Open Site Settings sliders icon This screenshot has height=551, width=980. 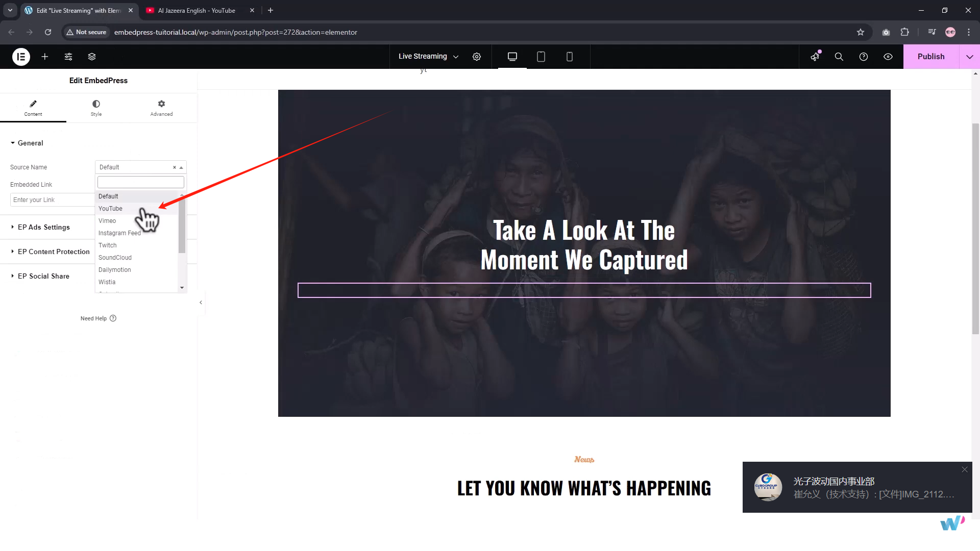(68, 57)
